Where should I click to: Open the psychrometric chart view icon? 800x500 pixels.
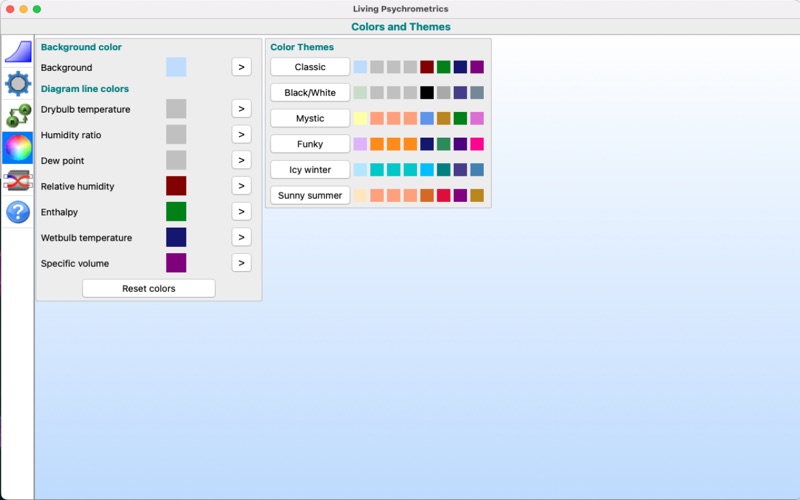point(18,52)
